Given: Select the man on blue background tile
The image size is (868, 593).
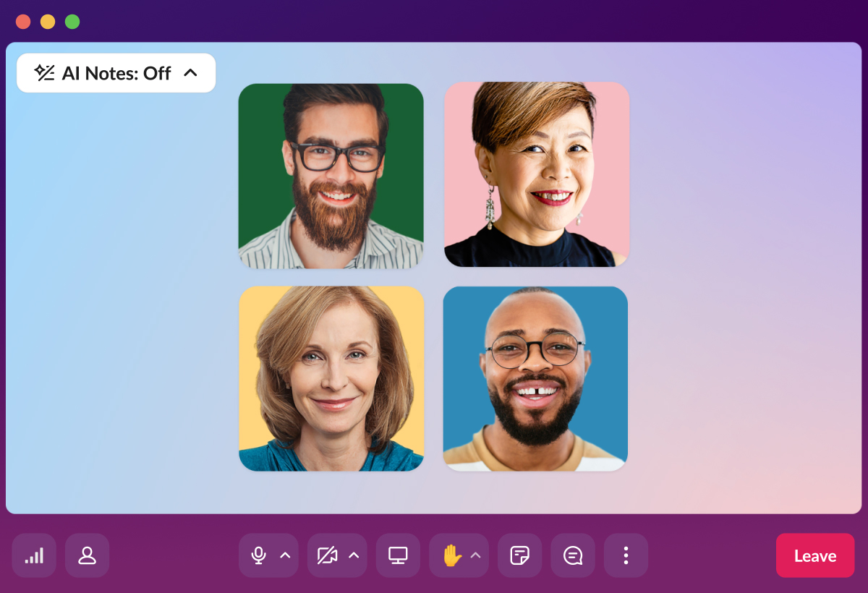Looking at the screenshot, I should 535,379.
